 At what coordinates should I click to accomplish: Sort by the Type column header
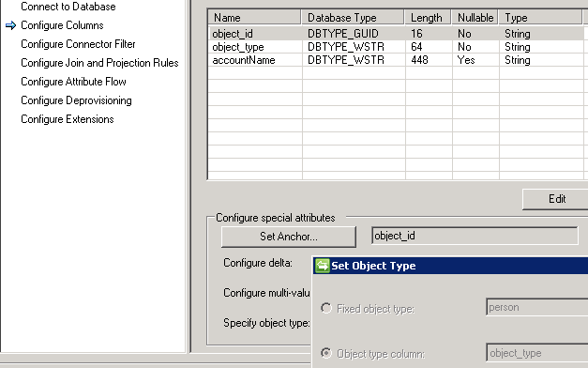click(x=540, y=17)
